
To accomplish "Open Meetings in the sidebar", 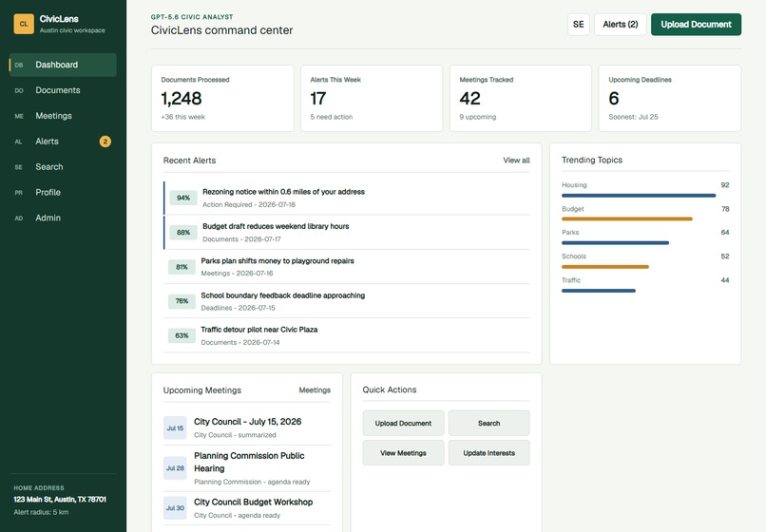I will 63,116.
